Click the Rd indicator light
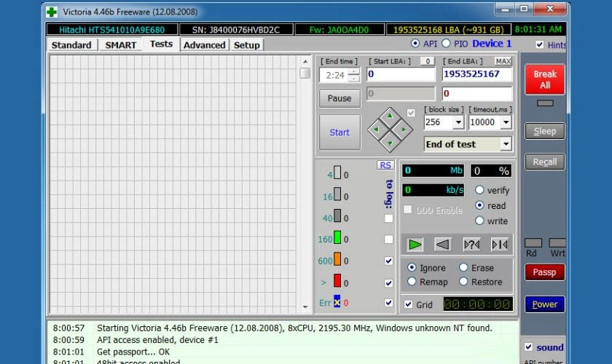Screen dimensions: 612x364 (533, 242)
